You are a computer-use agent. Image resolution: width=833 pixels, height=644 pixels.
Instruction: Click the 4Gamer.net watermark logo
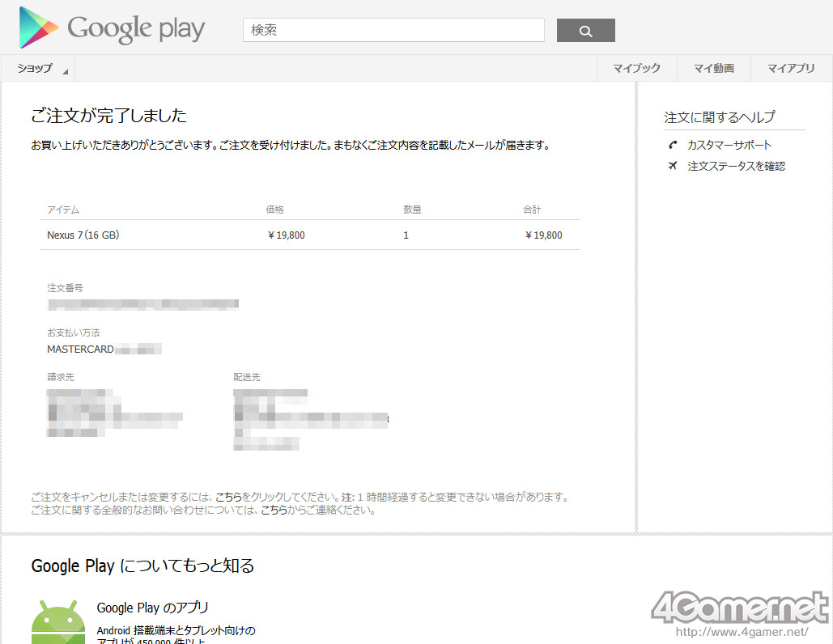[x=739, y=608]
